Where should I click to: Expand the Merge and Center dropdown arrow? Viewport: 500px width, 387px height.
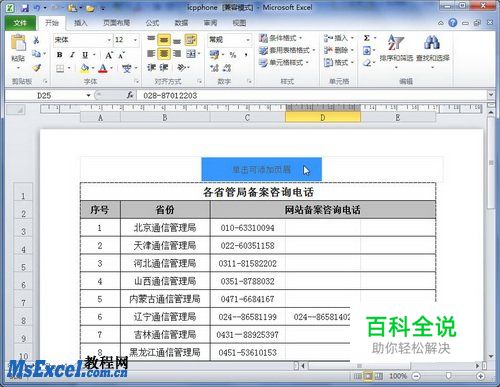pyautogui.click(x=199, y=54)
